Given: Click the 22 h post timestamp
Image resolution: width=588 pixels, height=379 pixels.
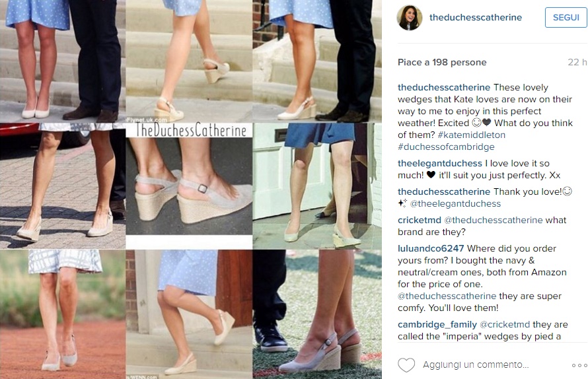Looking at the screenshot, I should pos(577,62).
